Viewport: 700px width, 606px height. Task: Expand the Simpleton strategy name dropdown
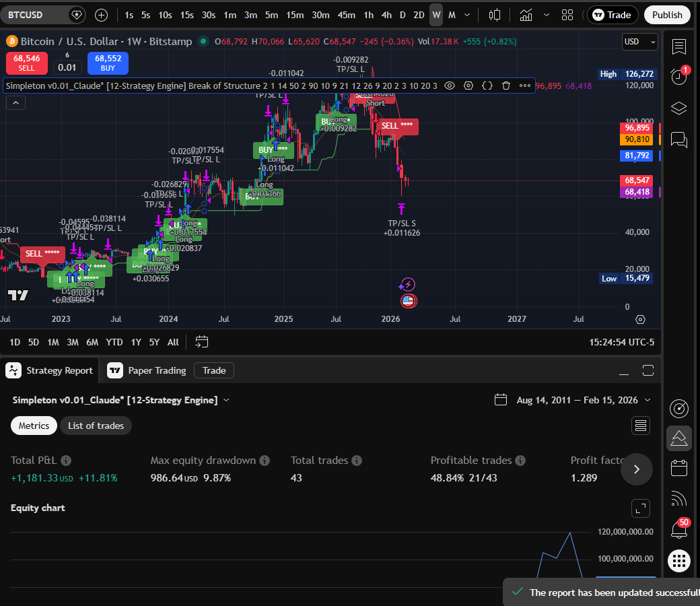(227, 400)
